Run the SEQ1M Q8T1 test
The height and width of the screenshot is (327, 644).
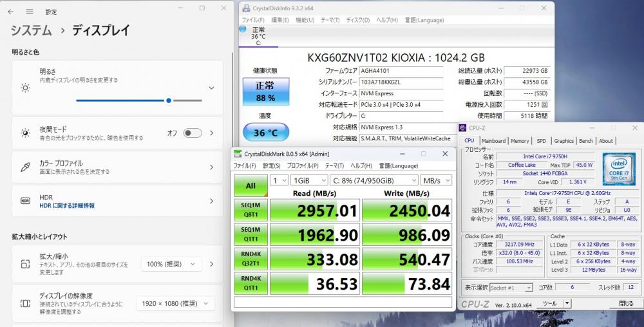click(251, 210)
